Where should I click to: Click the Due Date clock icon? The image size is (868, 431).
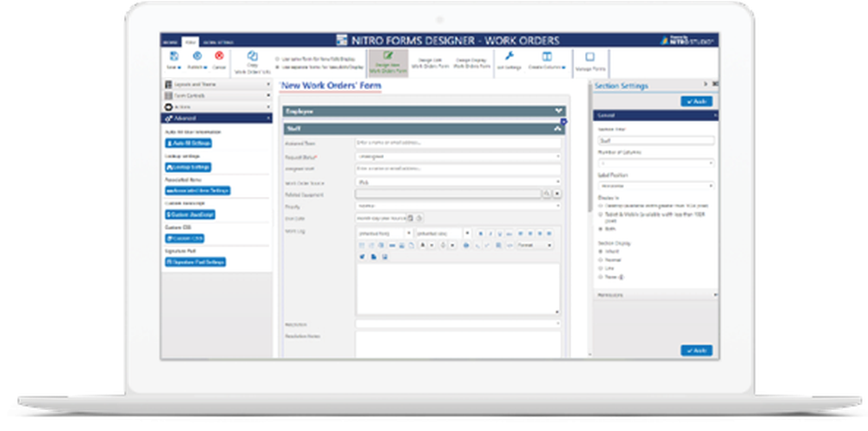[419, 218]
